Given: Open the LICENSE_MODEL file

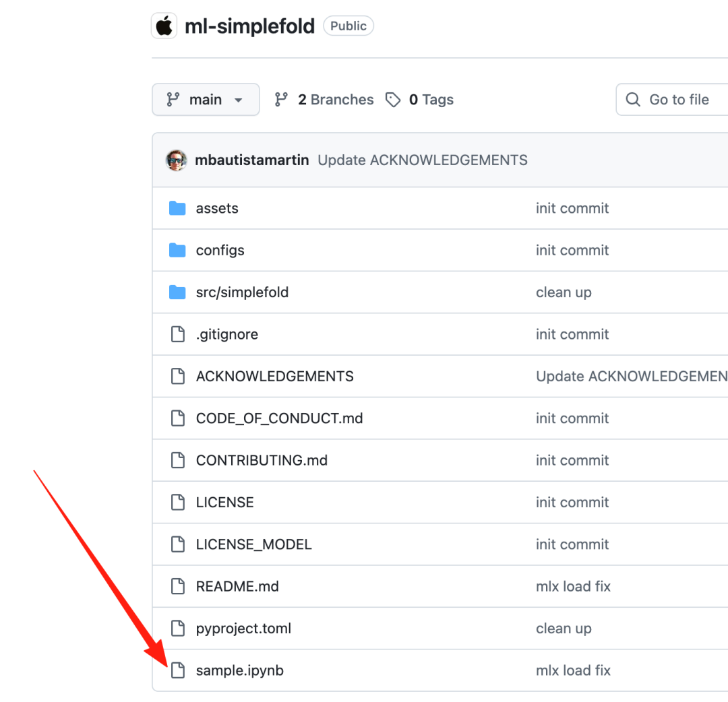Looking at the screenshot, I should 253,544.
